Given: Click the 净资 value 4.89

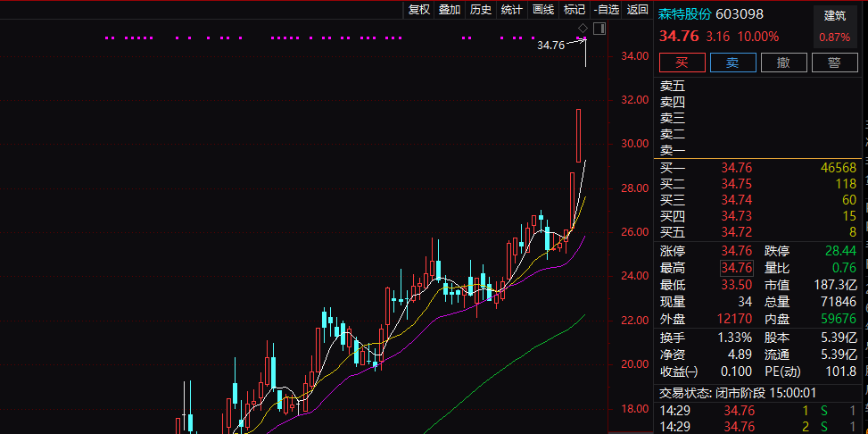Looking at the screenshot, I should 740,355.
